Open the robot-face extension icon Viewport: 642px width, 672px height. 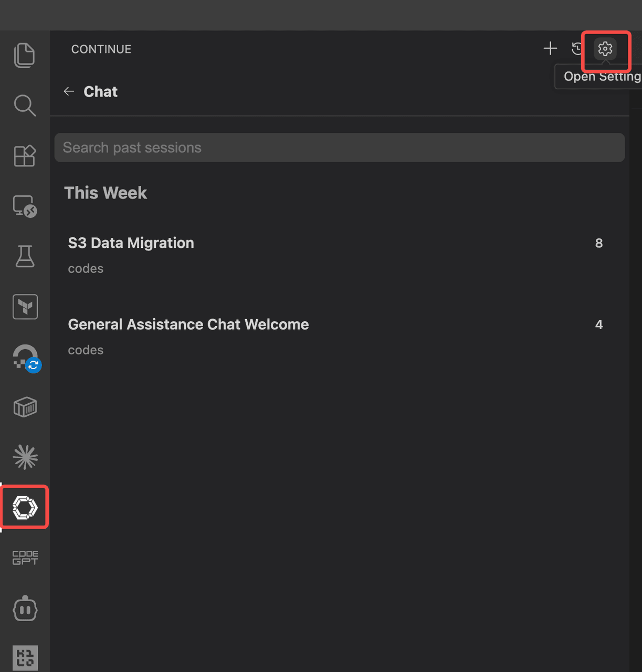pos(25,609)
